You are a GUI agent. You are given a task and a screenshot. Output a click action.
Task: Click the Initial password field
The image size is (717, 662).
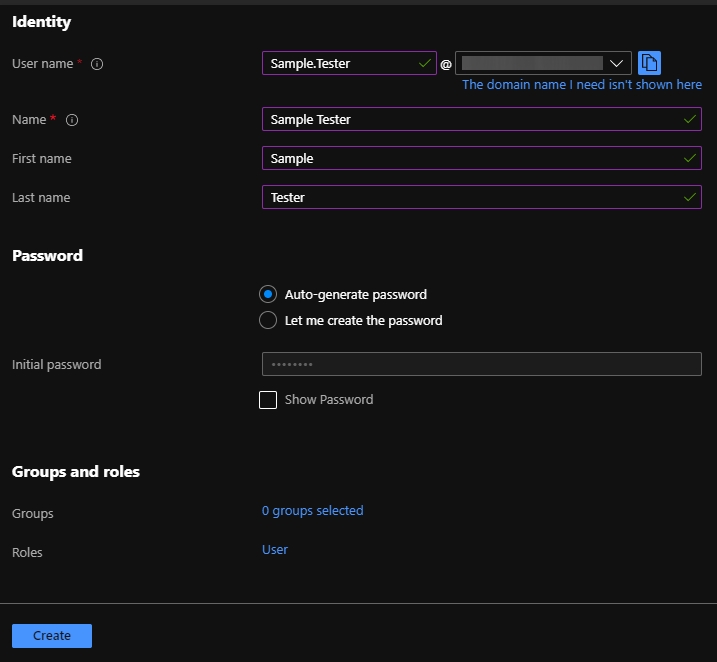481,364
